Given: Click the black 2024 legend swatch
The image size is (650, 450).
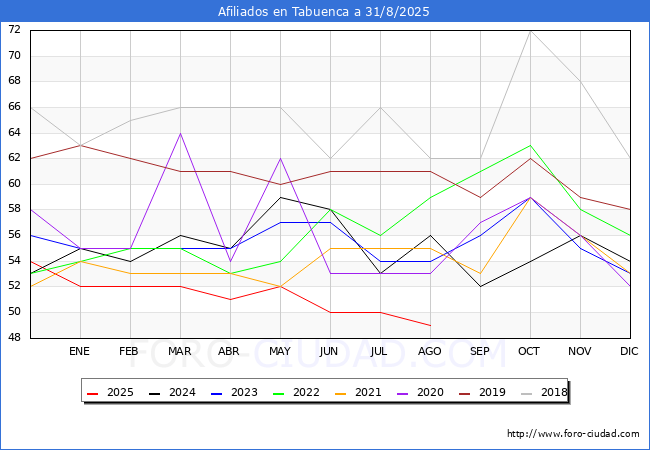Looking at the screenshot, I should pyautogui.click(x=155, y=393).
